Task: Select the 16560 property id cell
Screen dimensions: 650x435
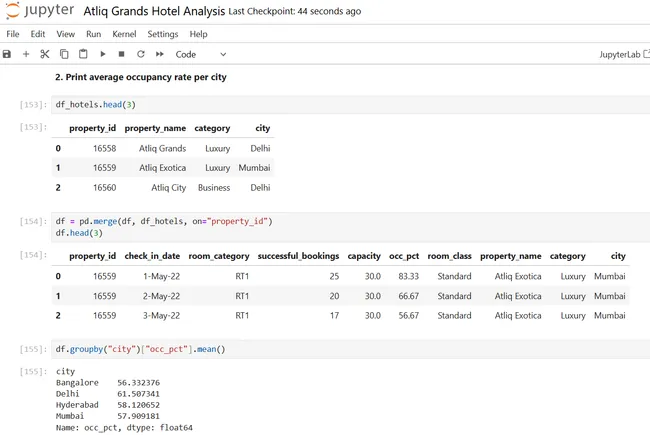Action: pos(104,188)
